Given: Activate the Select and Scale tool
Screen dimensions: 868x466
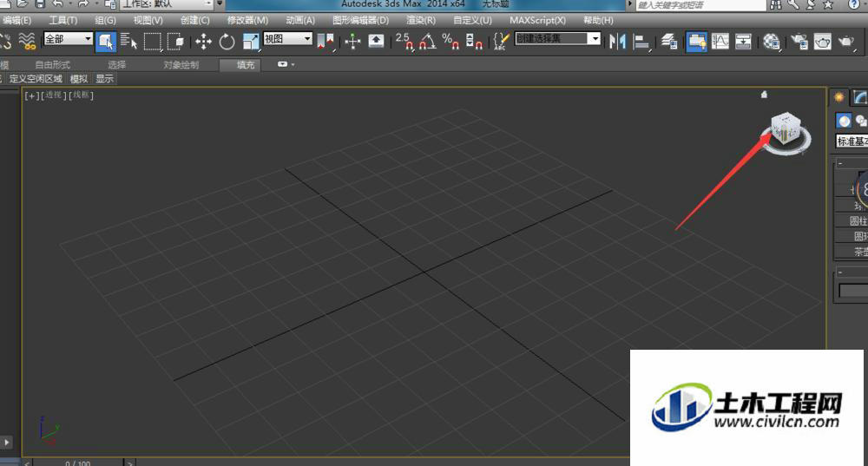Looking at the screenshot, I should (x=251, y=42).
